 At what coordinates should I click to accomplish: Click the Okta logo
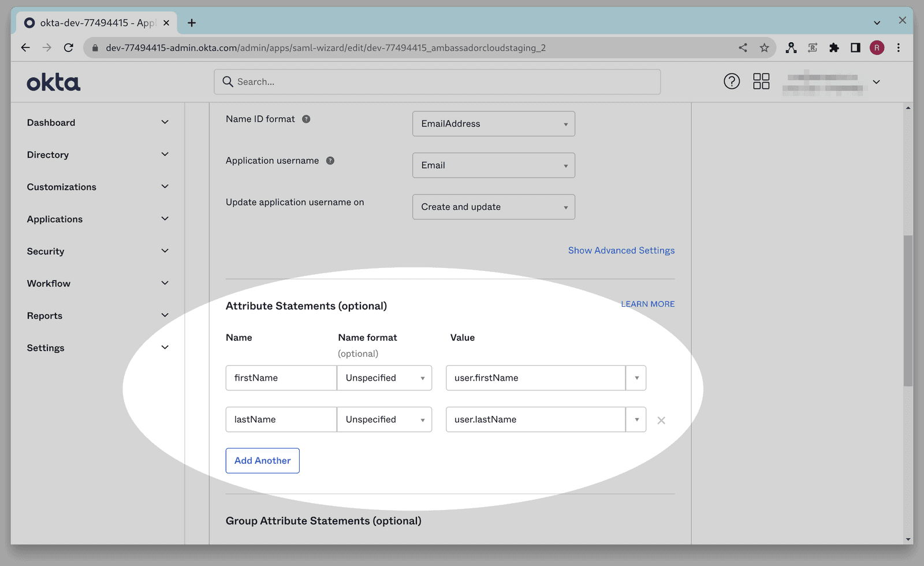53,83
